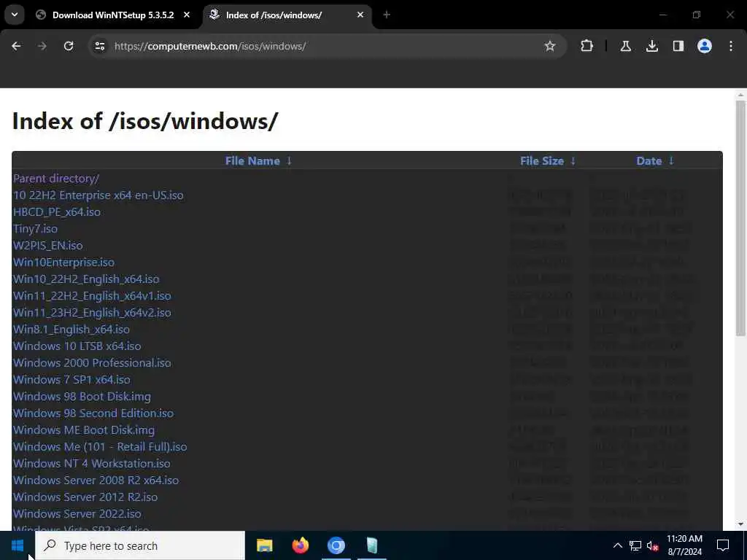747x560 pixels.
Task: Click the Date descending arrow
Action: click(671, 161)
